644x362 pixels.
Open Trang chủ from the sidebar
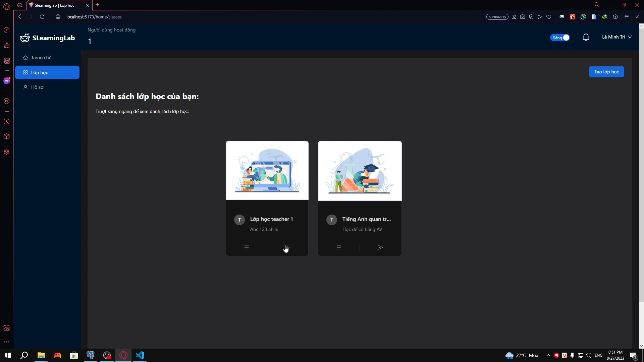[41, 58]
